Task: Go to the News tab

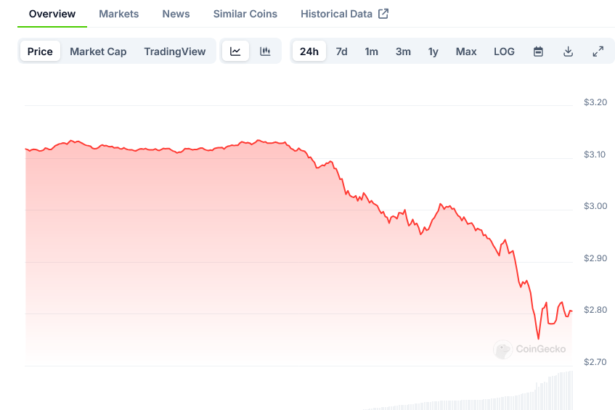Action: click(176, 14)
